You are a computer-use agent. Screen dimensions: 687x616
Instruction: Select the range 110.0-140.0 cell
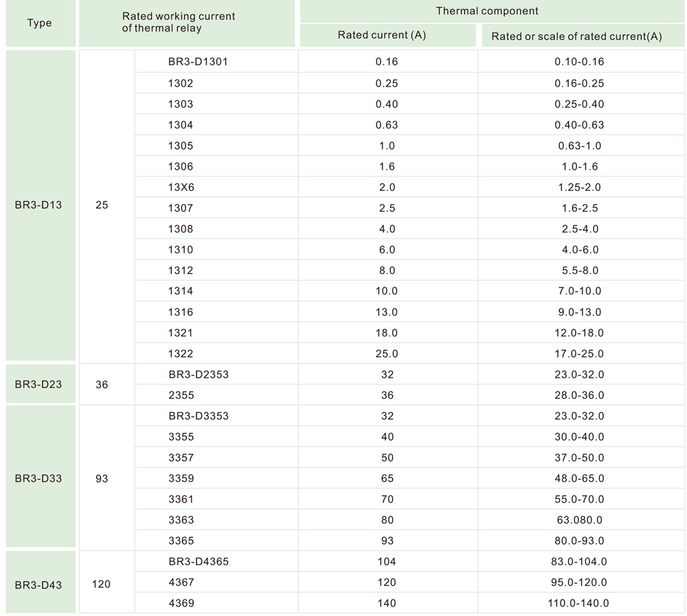(581, 603)
